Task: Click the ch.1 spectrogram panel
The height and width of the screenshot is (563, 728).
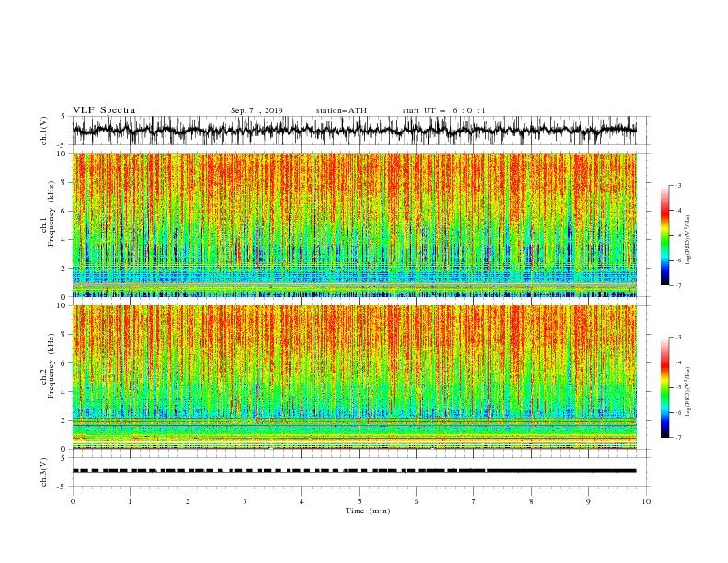Action: tap(355, 224)
